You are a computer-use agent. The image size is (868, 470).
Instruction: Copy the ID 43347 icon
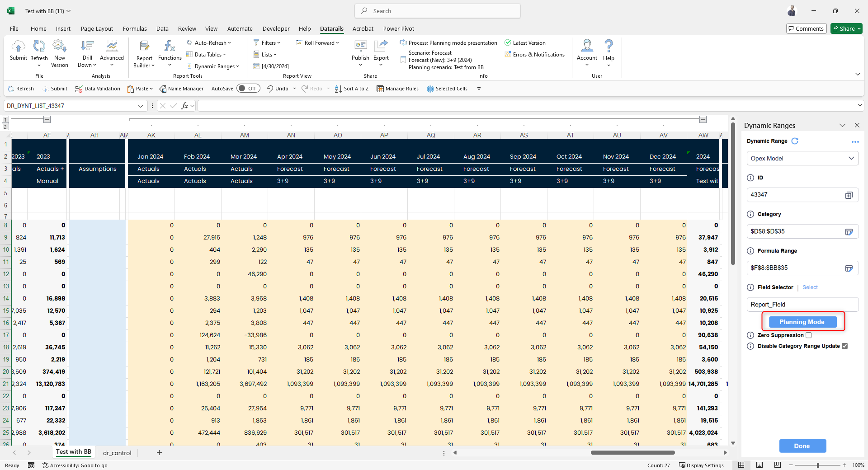849,195
